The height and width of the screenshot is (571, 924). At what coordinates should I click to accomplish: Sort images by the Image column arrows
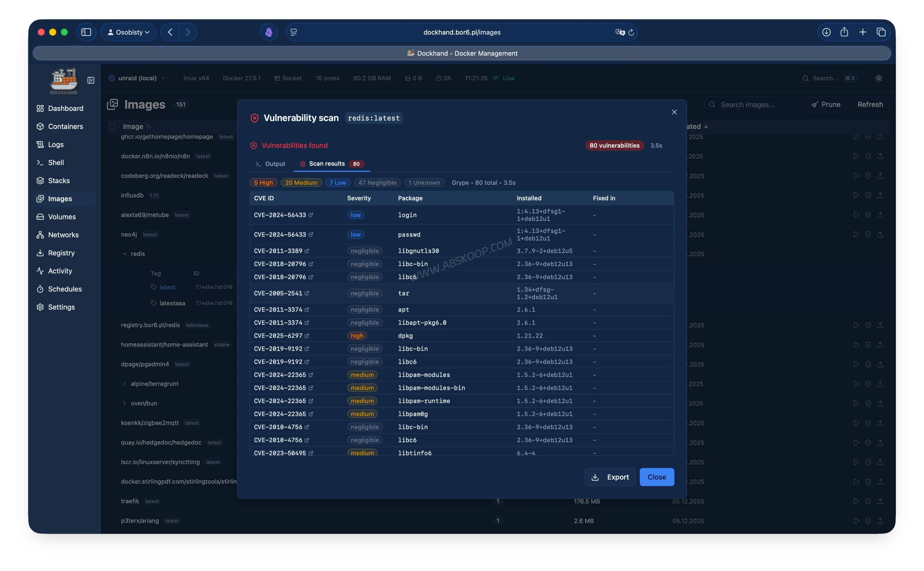coord(149,126)
